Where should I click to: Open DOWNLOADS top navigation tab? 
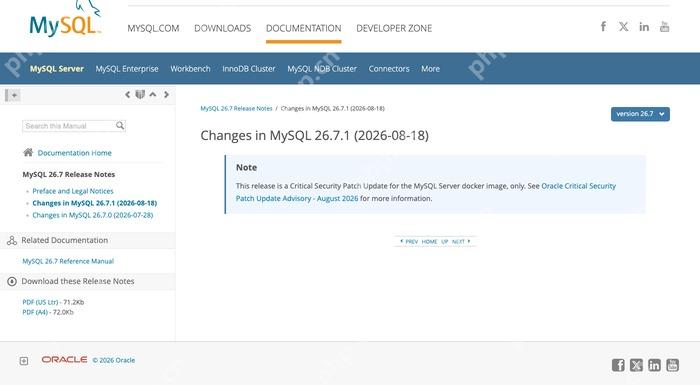pos(222,28)
